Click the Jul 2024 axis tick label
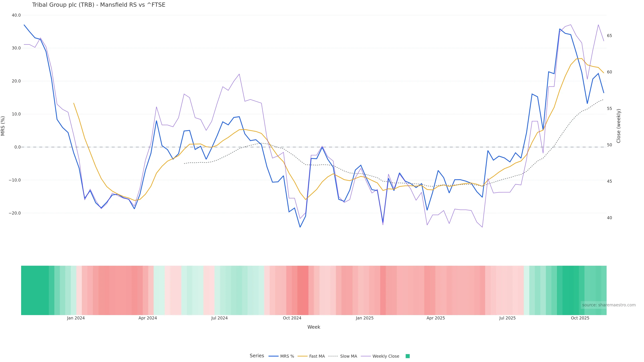This screenshot has width=644, height=362. click(219, 318)
